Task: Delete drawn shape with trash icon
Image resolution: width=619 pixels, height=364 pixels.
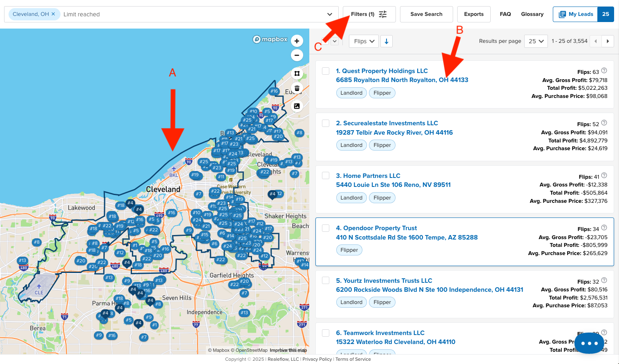Action: [x=297, y=89]
